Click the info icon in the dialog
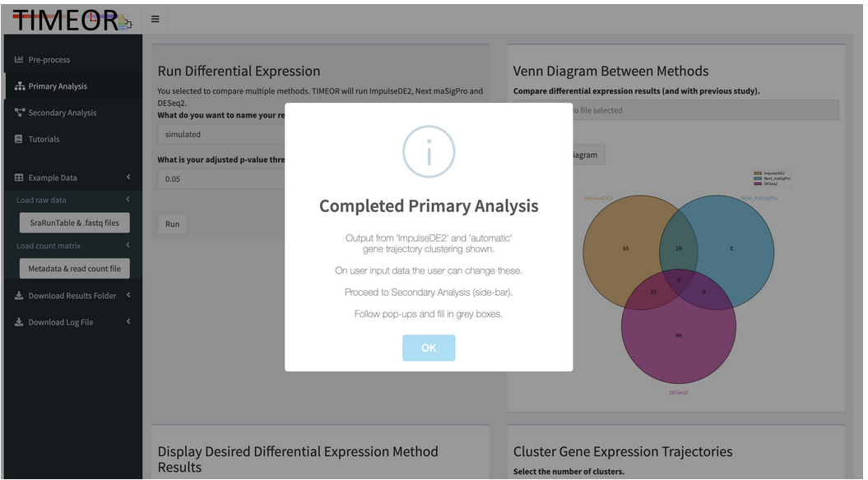The image size is (868, 480). point(429,151)
